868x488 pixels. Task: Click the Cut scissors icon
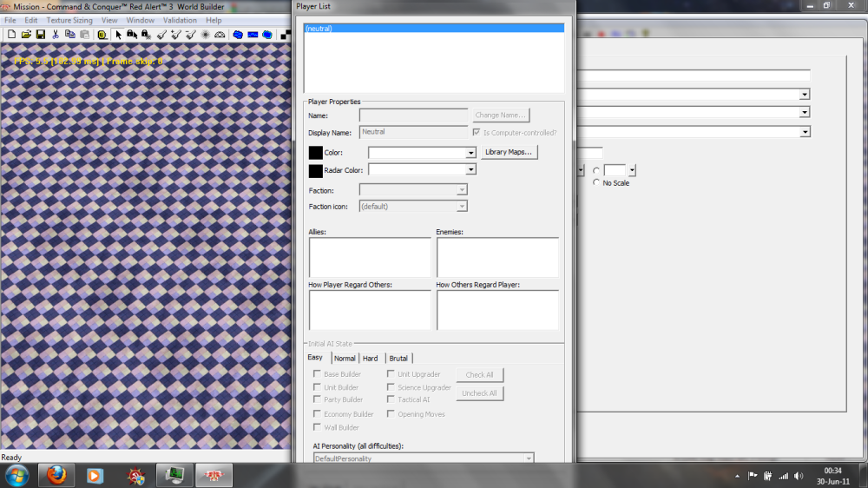click(56, 35)
